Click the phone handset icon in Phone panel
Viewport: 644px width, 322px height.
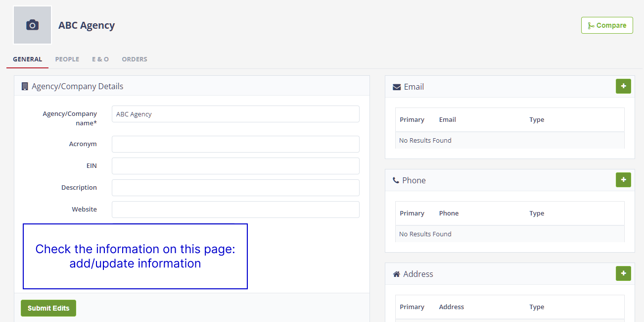coord(396,181)
